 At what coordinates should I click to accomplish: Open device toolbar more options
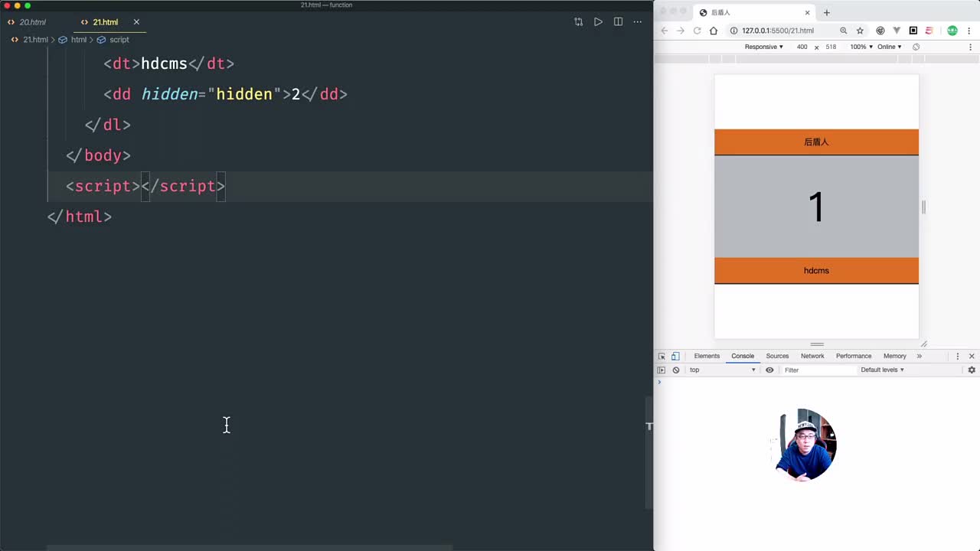971,47
